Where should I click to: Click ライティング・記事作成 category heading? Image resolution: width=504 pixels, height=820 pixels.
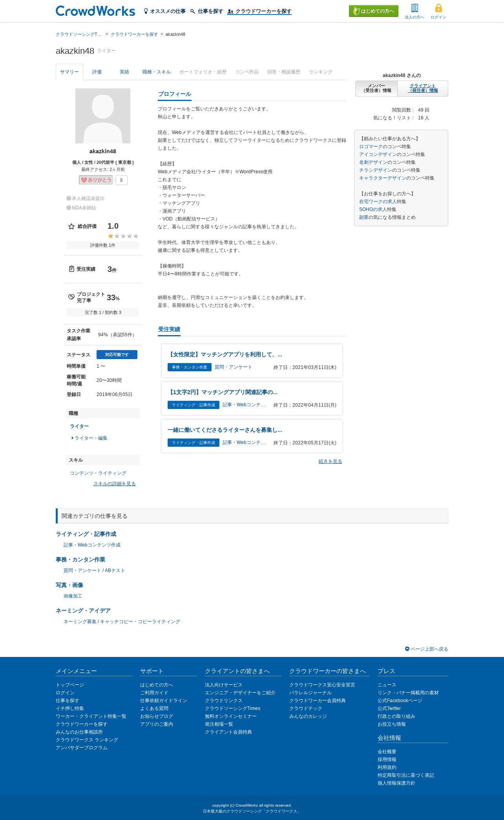86,534
